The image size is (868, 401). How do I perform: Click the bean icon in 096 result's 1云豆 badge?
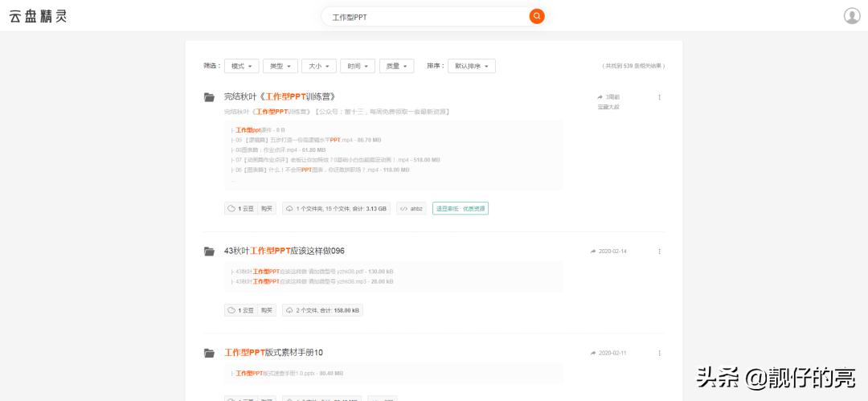[x=231, y=310]
